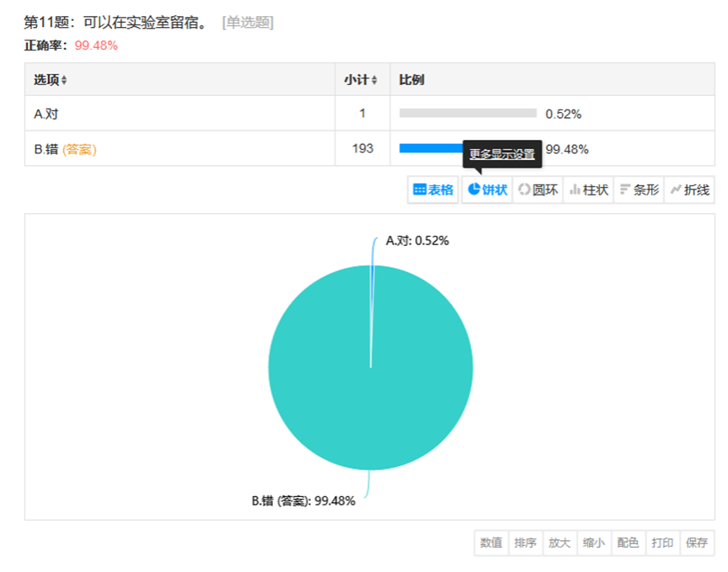Open the 更多显示设置 tooltip
The image size is (728, 572).
click(502, 153)
